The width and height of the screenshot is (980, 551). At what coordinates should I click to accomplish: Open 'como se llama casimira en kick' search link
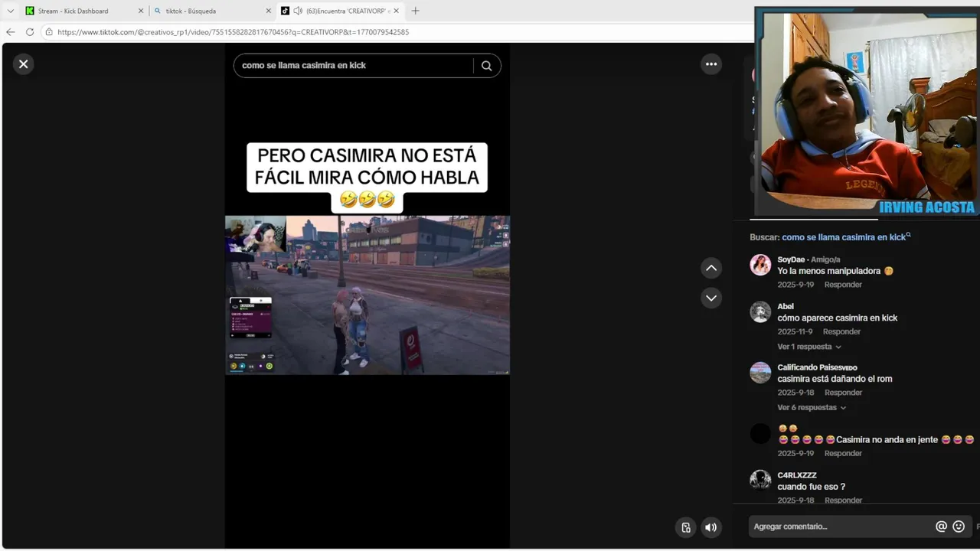coord(846,237)
